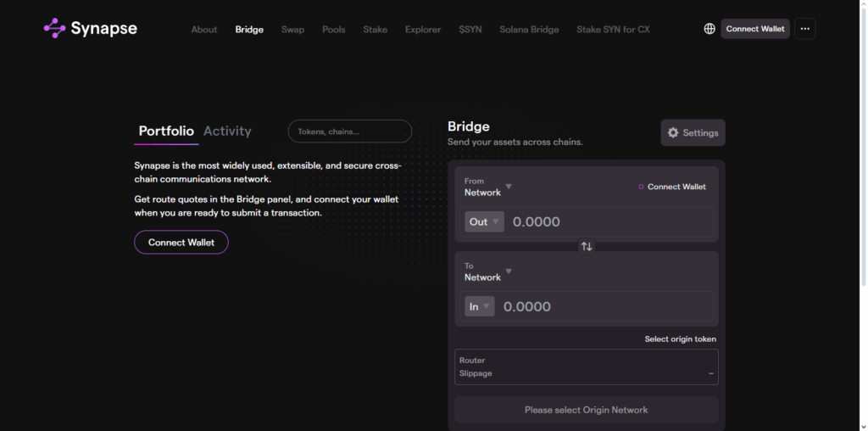
Task: Expand the From Network dropdown
Action: [487, 187]
